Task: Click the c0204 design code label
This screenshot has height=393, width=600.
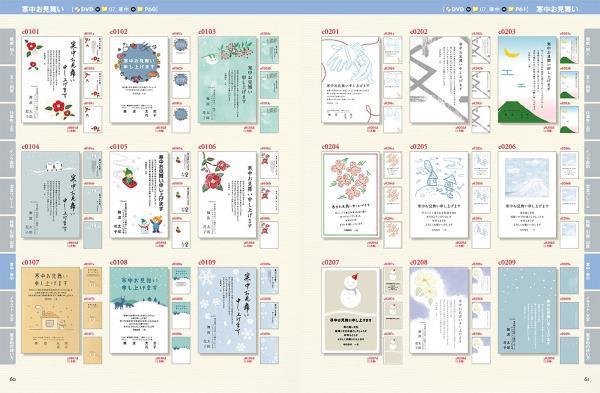Action: 331,147
